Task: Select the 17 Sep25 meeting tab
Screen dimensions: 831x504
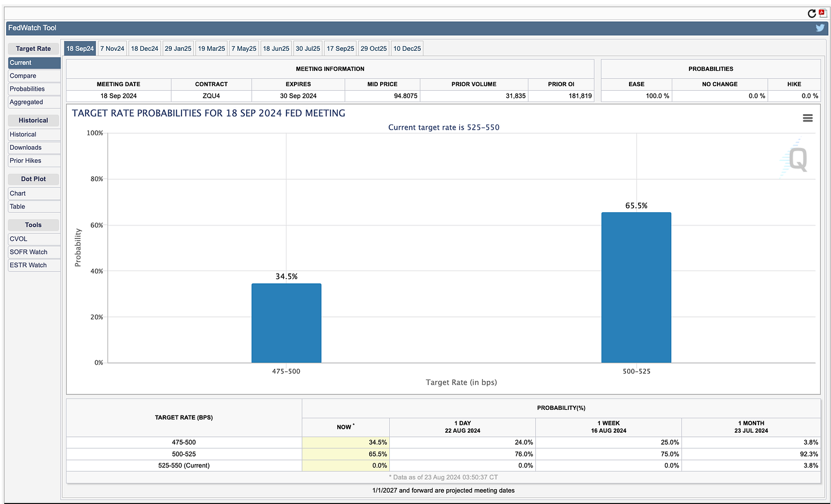Action: [341, 49]
